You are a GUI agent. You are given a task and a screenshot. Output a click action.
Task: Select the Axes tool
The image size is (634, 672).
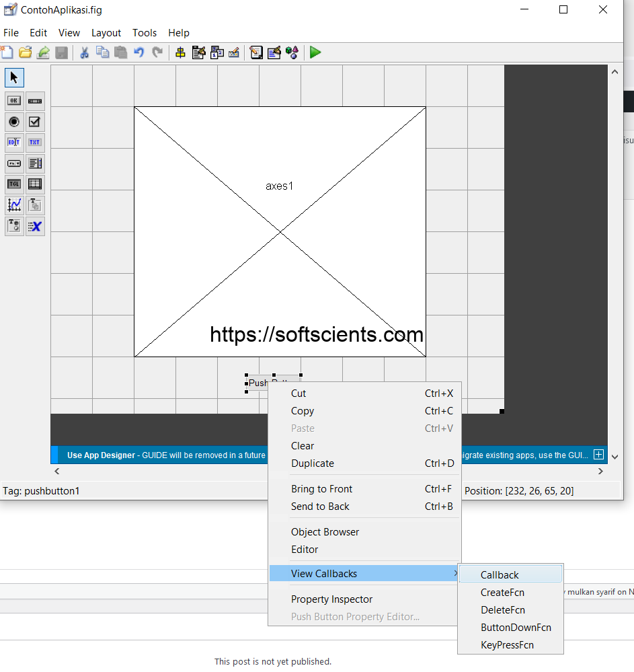[13, 204]
